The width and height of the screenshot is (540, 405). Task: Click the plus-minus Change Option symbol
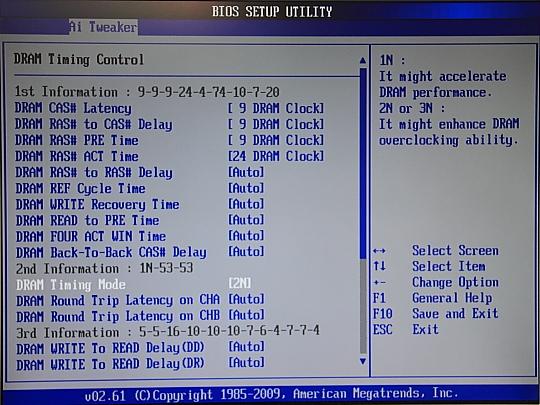[x=379, y=283]
